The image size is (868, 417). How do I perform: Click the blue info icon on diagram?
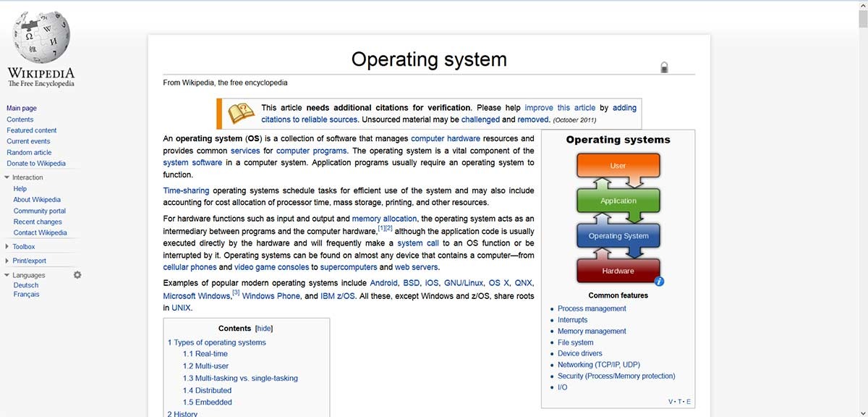click(x=659, y=281)
